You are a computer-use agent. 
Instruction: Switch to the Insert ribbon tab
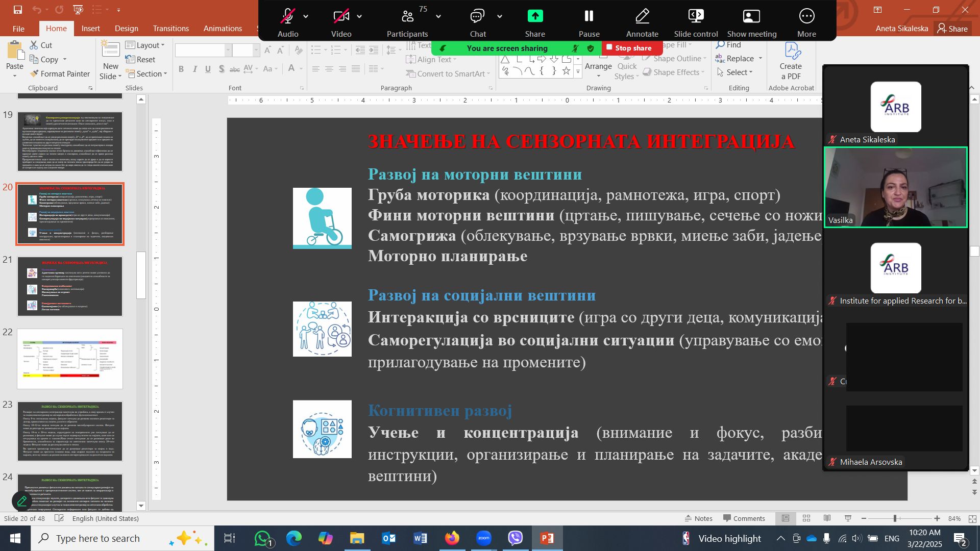click(90, 29)
